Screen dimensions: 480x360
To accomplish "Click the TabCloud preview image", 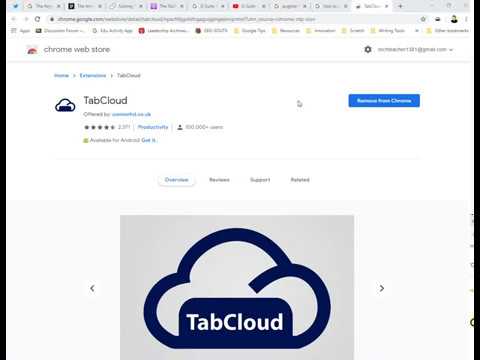I will point(237,287).
